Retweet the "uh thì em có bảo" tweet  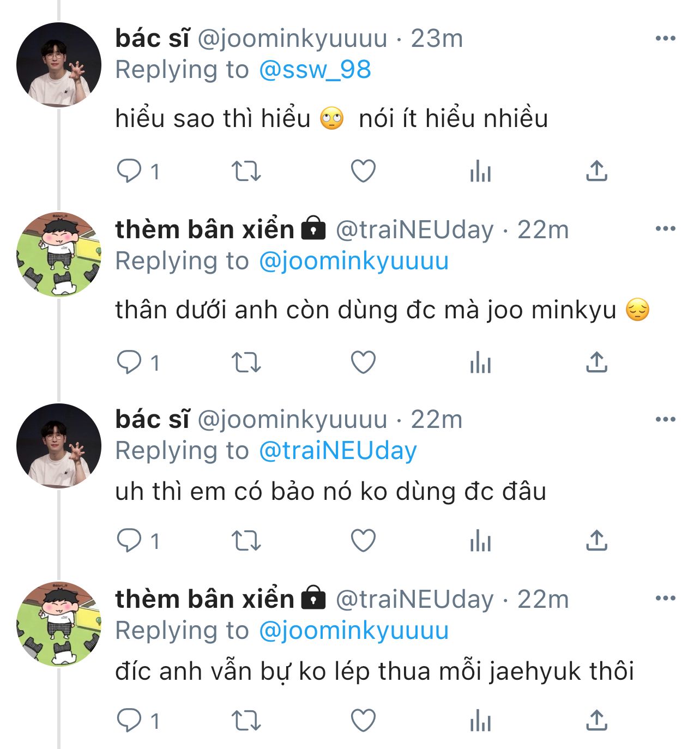246,541
